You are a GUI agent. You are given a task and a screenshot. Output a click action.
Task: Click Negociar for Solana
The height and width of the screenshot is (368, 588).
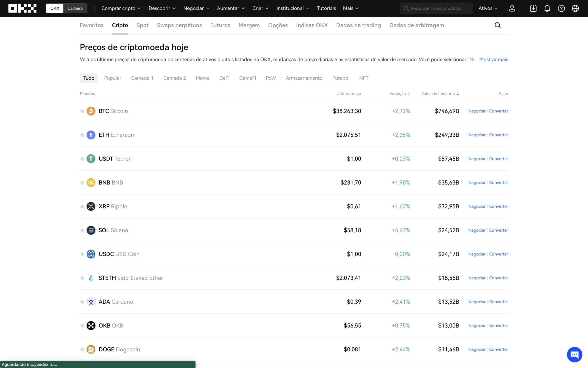477,230
